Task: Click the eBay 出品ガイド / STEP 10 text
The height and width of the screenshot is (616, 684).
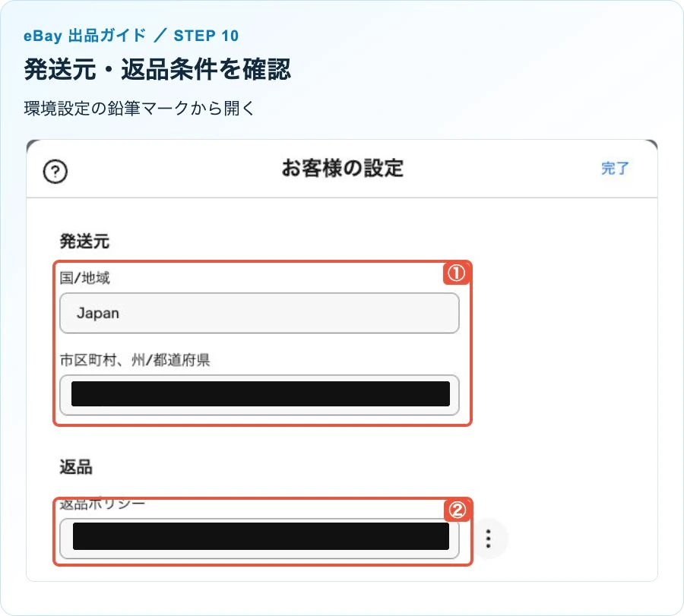Action: [131, 35]
